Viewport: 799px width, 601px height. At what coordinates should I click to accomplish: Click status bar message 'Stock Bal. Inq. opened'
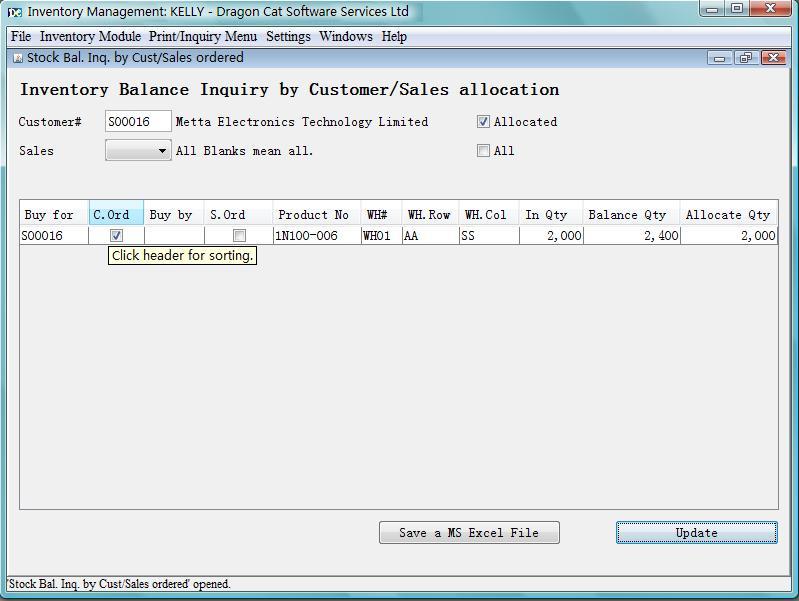(119, 584)
